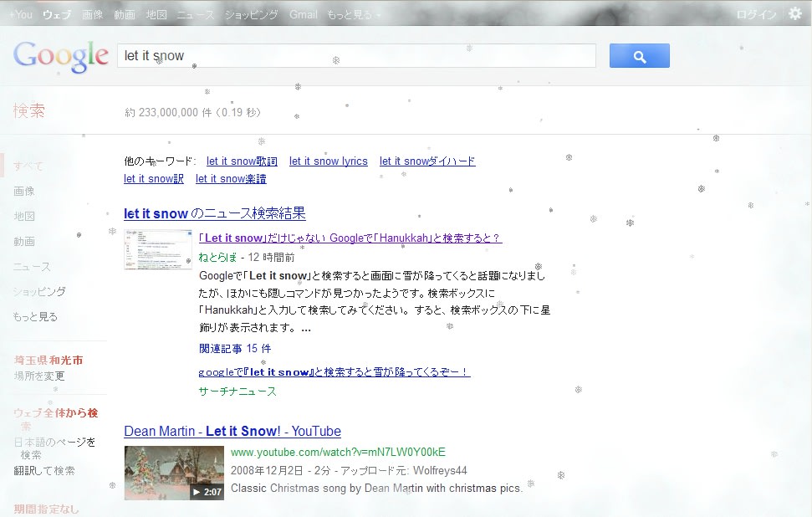
Task: Select ウェブ in the top bar
Action: (x=57, y=14)
